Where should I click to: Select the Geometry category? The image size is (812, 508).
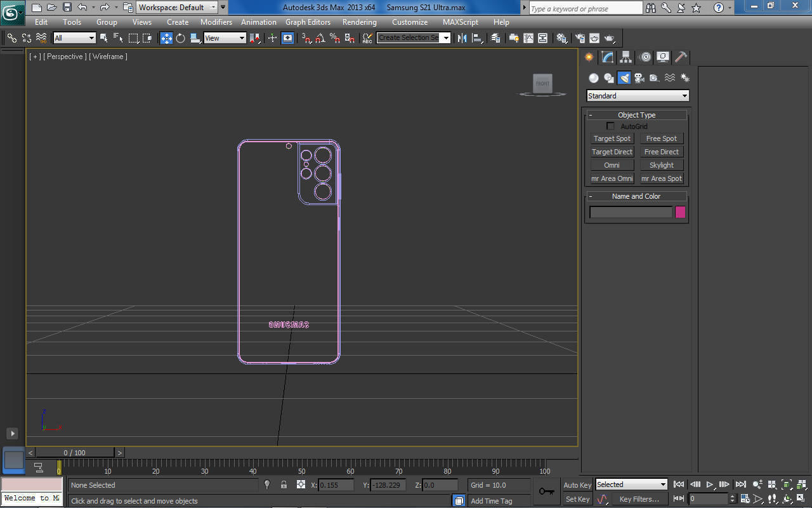(x=593, y=77)
